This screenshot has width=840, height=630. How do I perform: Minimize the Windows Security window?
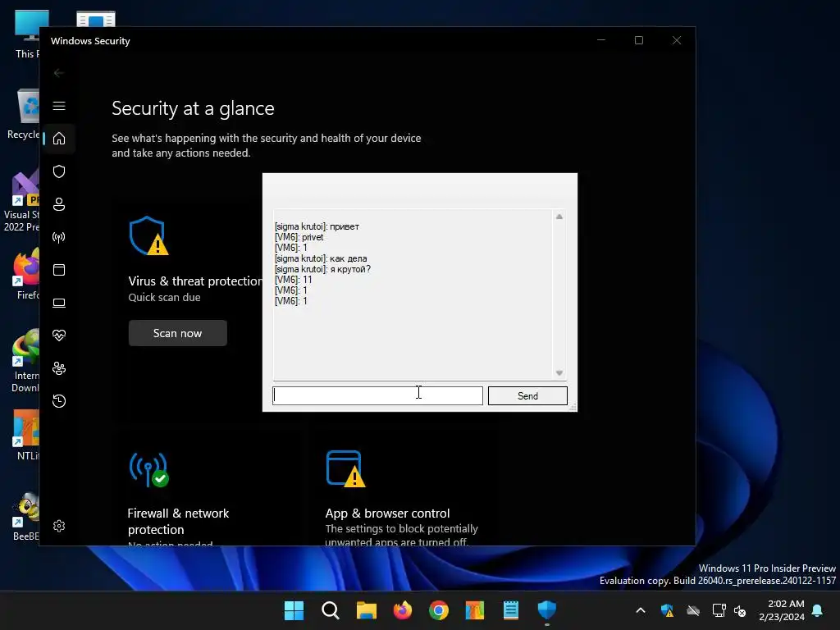[x=601, y=41]
